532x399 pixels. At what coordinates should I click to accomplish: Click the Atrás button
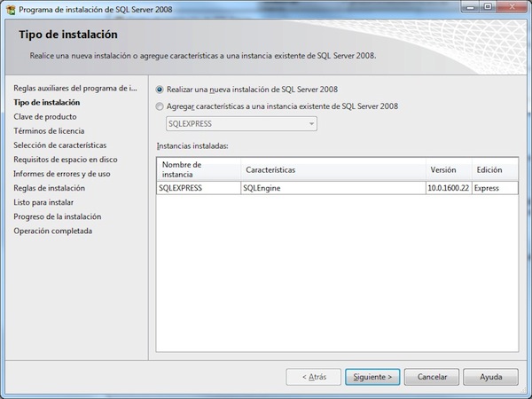pyautogui.click(x=314, y=377)
